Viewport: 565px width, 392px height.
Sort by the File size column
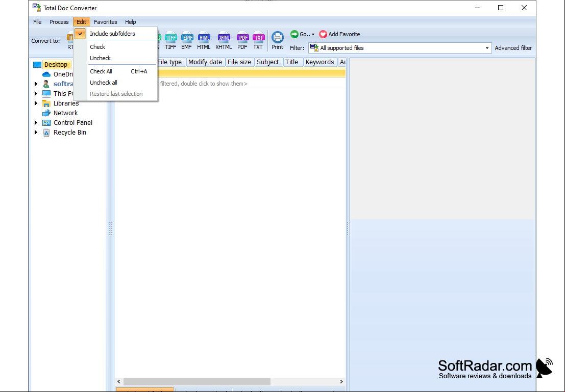(239, 62)
